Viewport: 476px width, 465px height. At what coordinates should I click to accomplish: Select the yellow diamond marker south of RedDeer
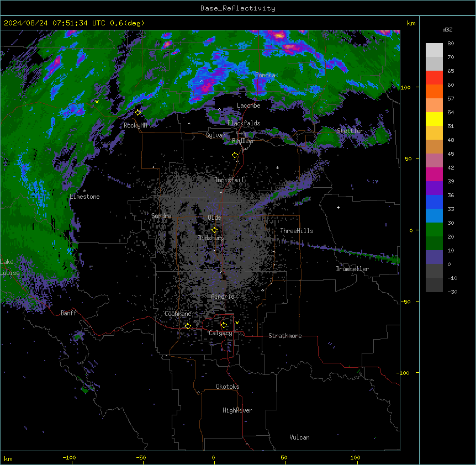coord(235,155)
